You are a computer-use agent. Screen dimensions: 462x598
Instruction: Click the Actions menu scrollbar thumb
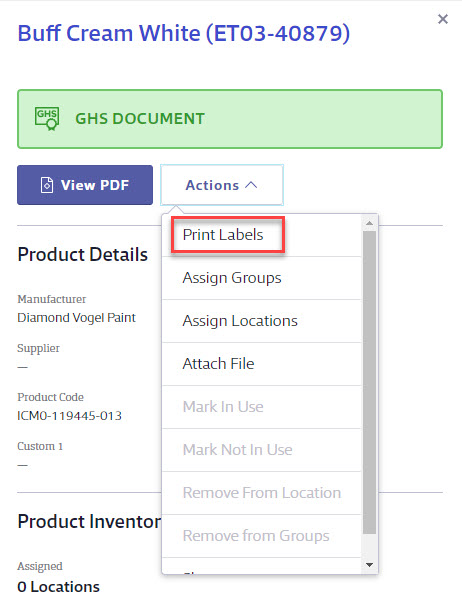click(x=369, y=383)
